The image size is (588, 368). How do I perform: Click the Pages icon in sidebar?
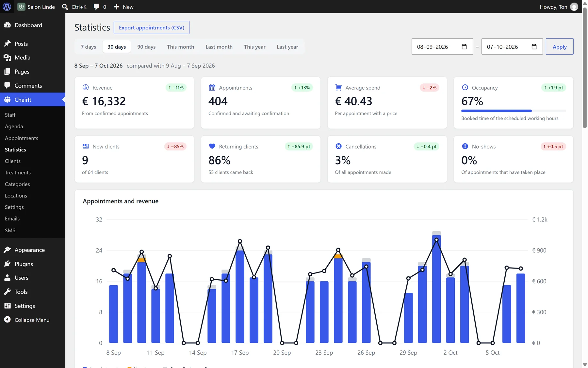(x=7, y=72)
